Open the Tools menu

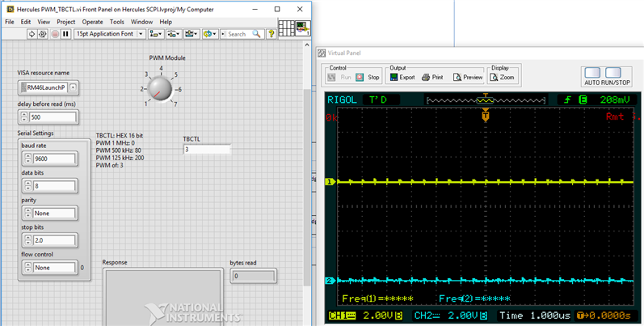[117, 22]
